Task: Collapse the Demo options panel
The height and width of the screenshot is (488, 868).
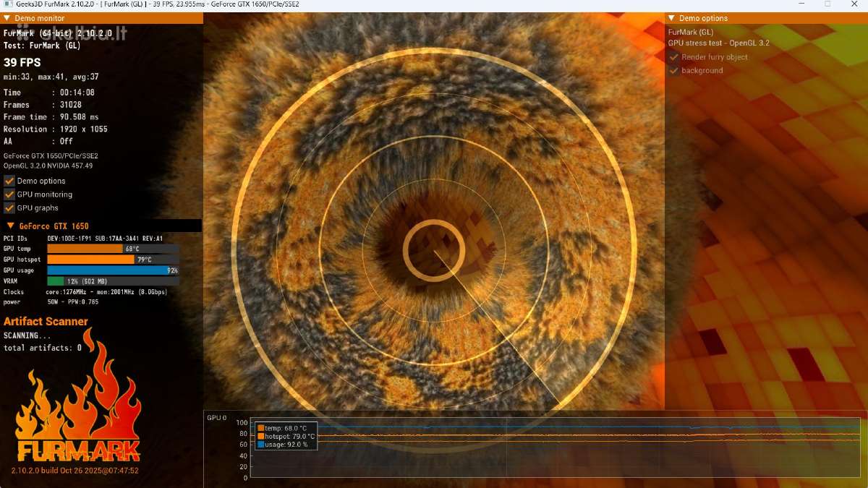Action: tap(671, 18)
